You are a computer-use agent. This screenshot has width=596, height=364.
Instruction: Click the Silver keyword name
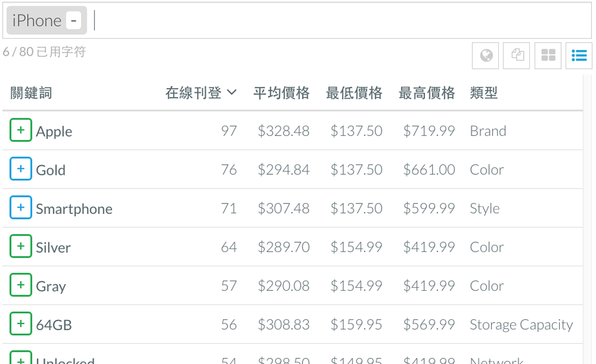(53, 248)
